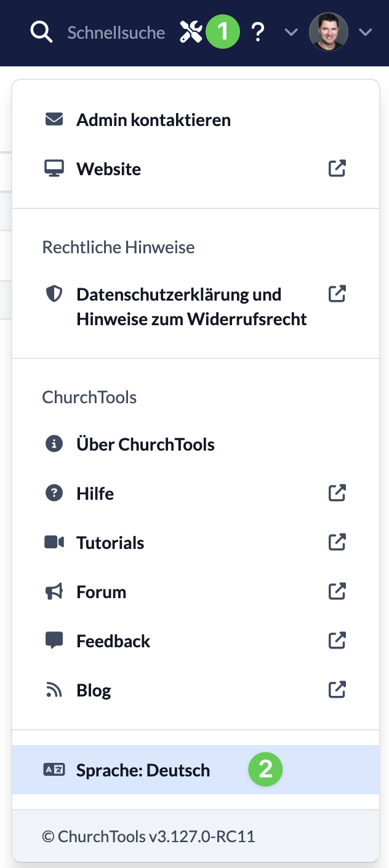Open the user menu chevron beside avatar

click(365, 32)
